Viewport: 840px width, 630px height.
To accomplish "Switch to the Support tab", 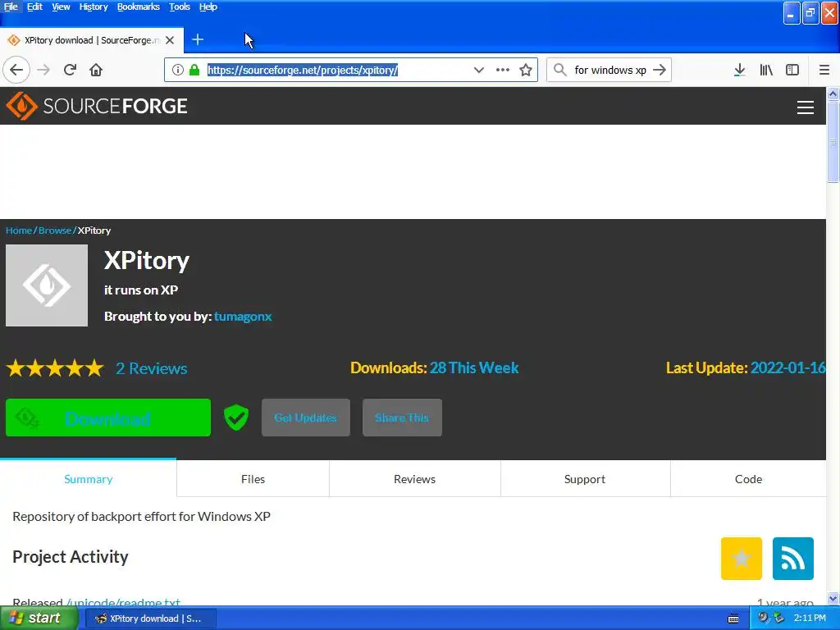I will [584, 479].
